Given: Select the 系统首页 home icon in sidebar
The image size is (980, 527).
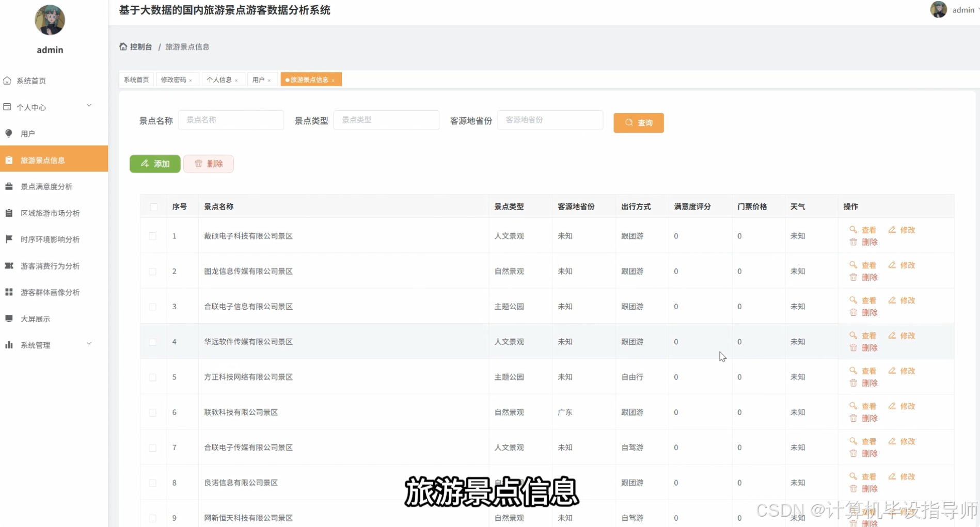Looking at the screenshot, I should pos(8,81).
